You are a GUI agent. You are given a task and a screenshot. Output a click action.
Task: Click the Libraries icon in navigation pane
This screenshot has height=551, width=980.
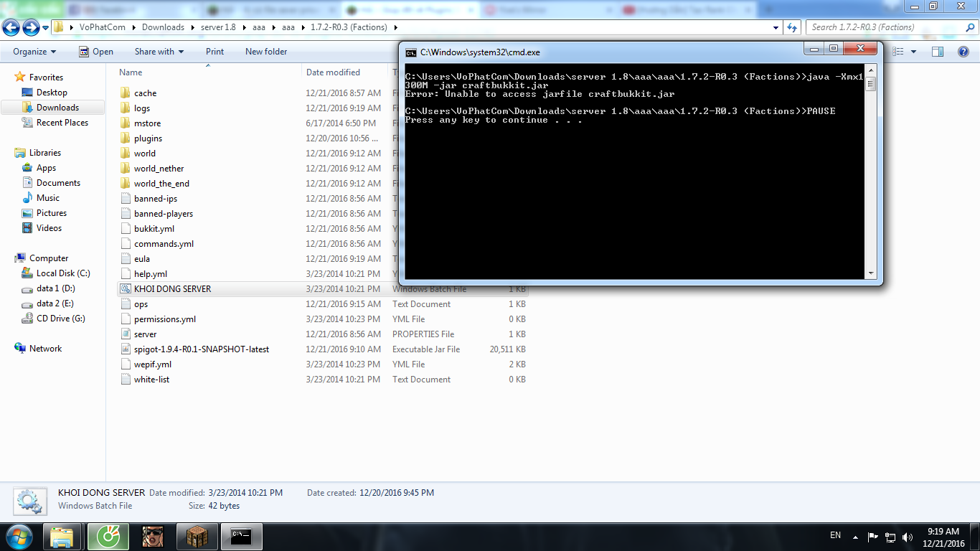coord(20,153)
